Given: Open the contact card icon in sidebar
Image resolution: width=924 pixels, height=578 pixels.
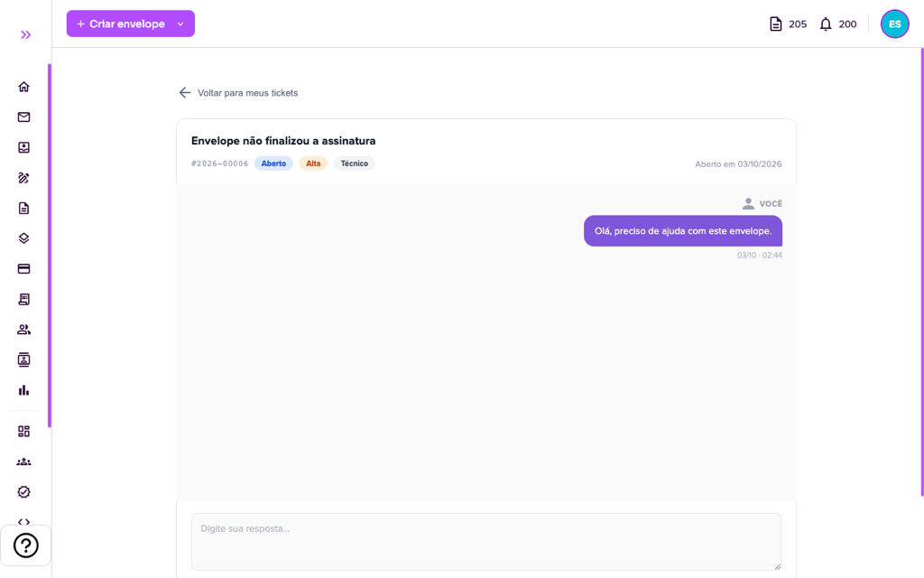Looking at the screenshot, I should click(x=23, y=359).
